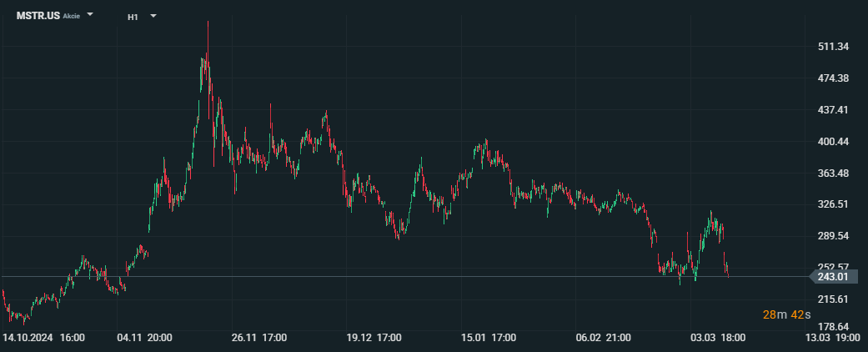The height and width of the screenshot is (352, 868).
Task: Click the 474.38 price axis label
Action: point(833,78)
